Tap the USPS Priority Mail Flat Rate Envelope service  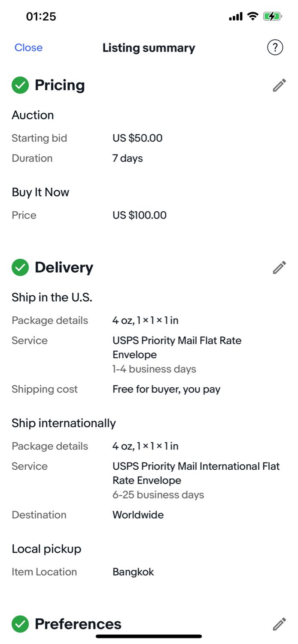177,347
